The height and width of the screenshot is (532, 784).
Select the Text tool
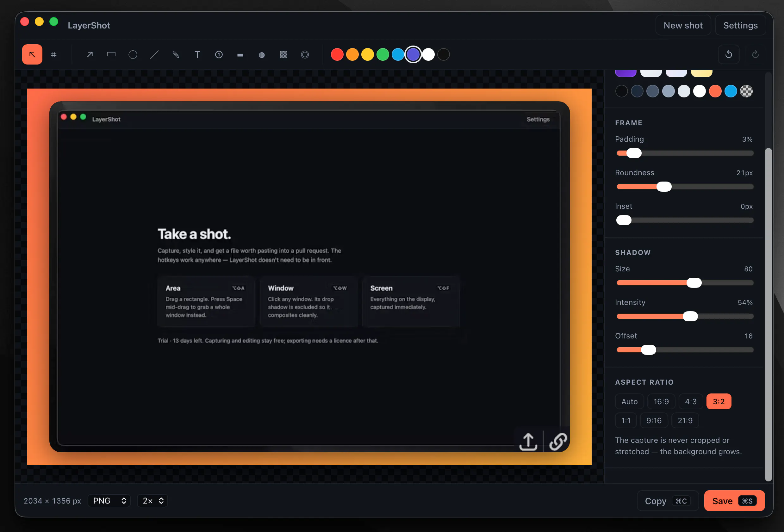(197, 54)
